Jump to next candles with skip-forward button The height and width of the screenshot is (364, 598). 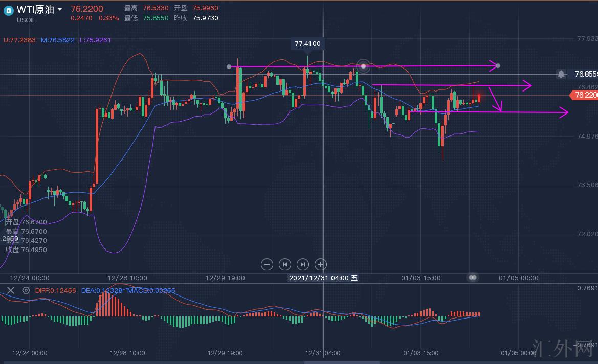(302, 264)
